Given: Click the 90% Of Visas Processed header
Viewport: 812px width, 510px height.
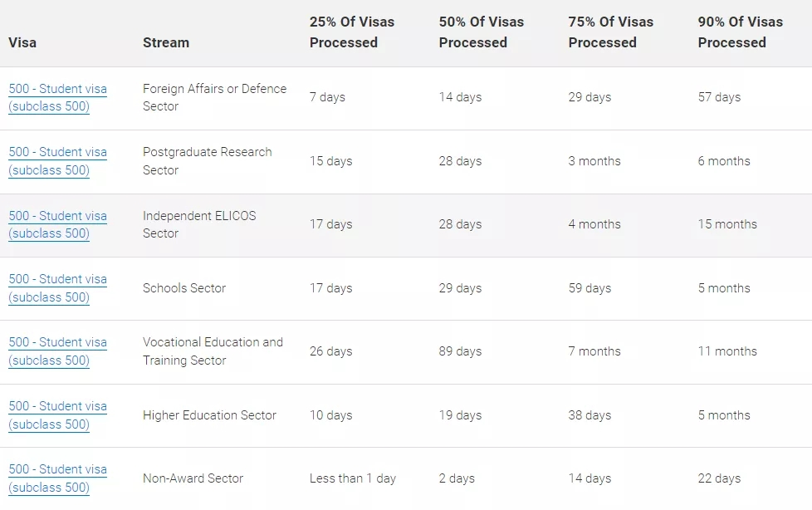Looking at the screenshot, I should pos(741,32).
